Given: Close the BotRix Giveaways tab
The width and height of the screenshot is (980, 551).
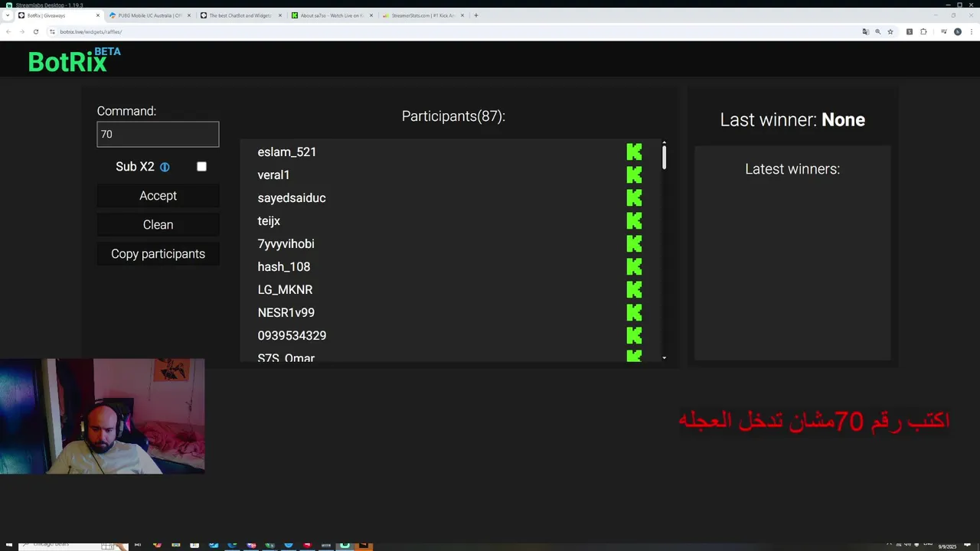Looking at the screenshot, I should click(98, 15).
